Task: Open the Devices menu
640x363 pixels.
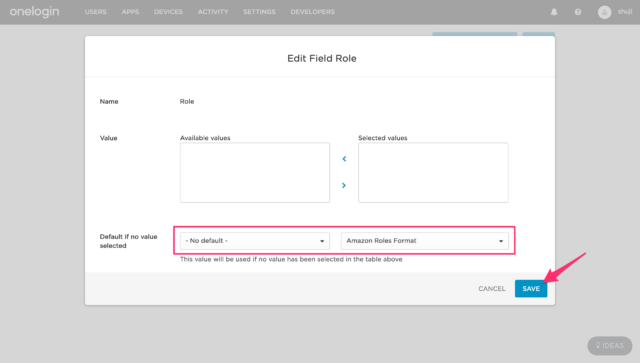Action: [x=168, y=12]
